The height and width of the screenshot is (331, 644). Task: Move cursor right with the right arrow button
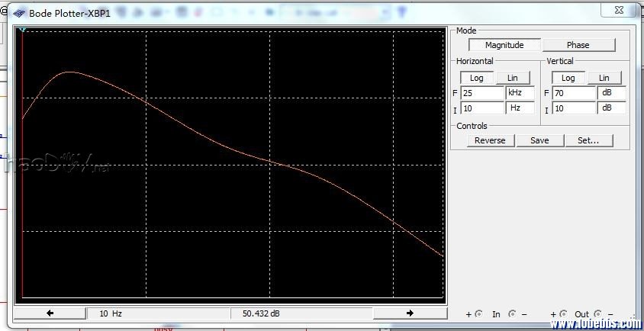click(x=410, y=313)
